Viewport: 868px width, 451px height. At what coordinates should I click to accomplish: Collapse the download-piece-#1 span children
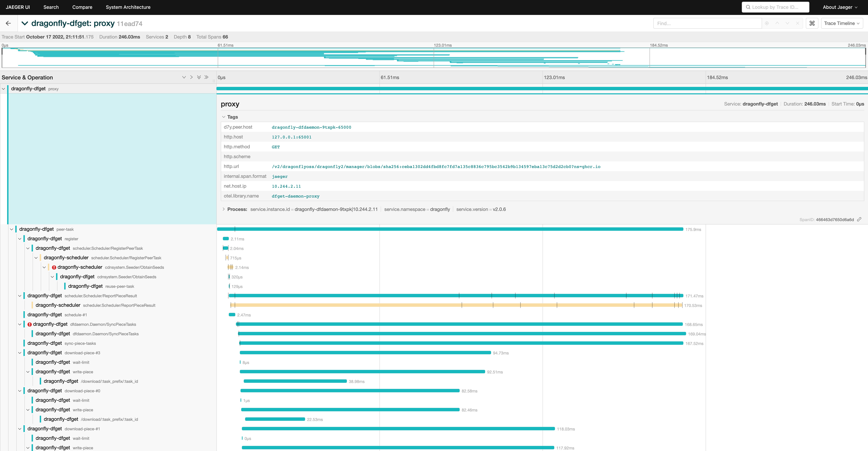tap(20, 429)
